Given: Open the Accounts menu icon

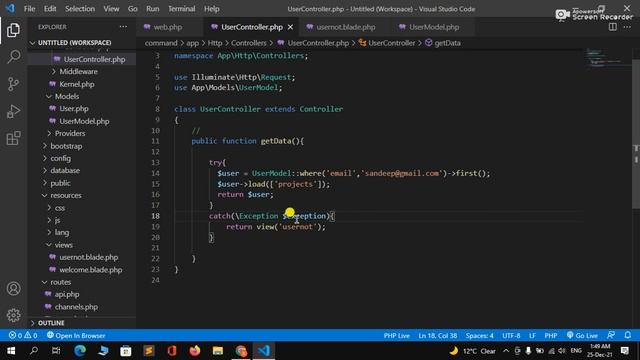Looking at the screenshot, I should click(13, 289).
